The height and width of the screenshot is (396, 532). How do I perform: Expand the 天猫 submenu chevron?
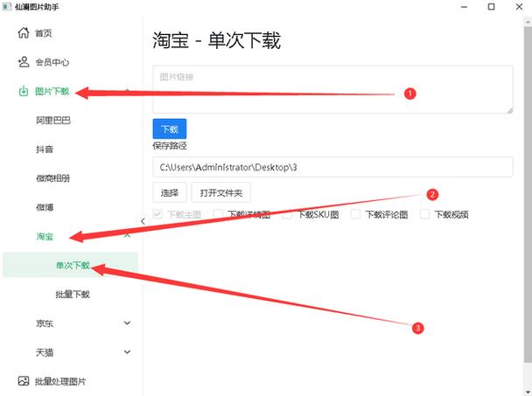pyautogui.click(x=128, y=352)
